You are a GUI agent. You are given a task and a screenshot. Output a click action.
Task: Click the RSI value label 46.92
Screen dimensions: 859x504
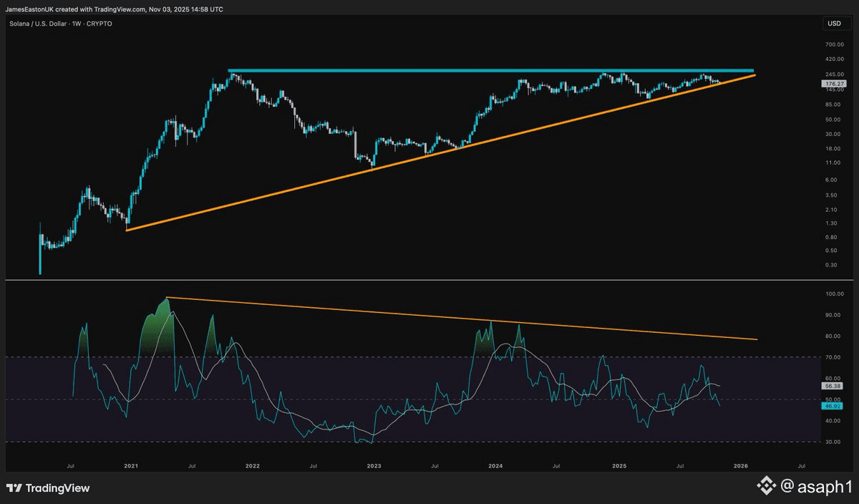pyautogui.click(x=834, y=405)
